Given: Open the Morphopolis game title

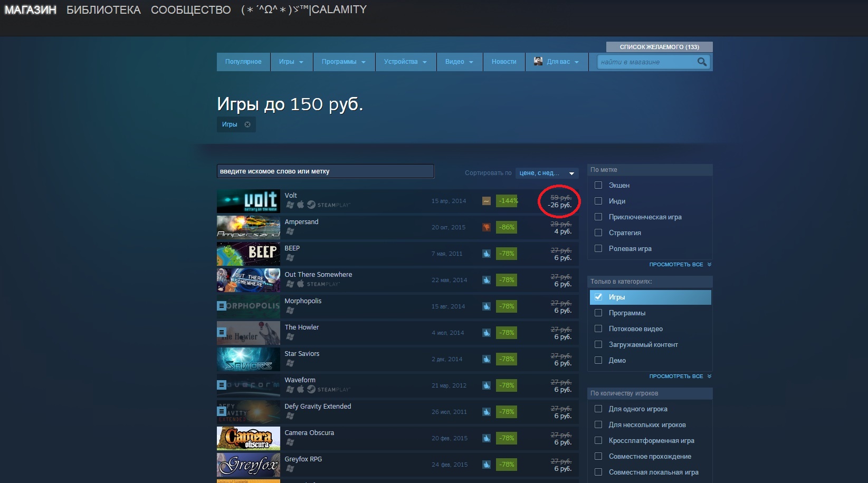Looking at the screenshot, I should point(303,301).
